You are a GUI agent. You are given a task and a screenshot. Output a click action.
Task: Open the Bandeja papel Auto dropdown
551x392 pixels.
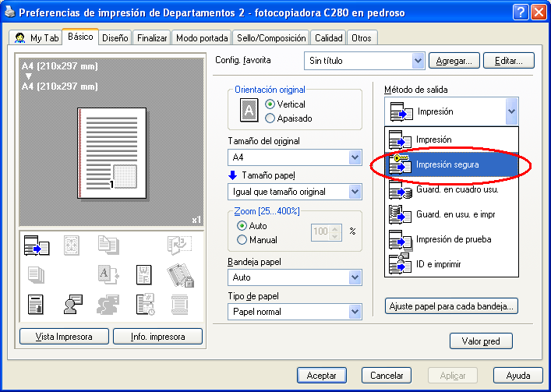click(x=295, y=277)
